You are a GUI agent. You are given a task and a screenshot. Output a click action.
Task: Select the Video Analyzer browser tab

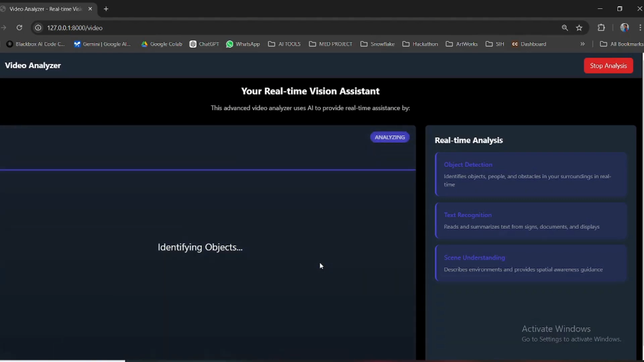click(45, 9)
